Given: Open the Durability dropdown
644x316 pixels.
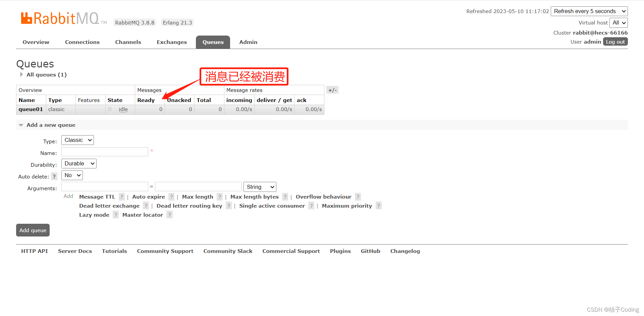Looking at the screenshot, I should [x=79, y=163].
